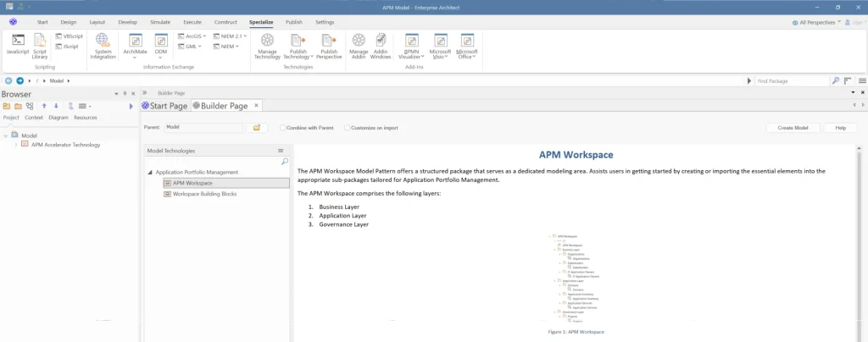Click the New Model from Pattern icon in Browser
Viewport: 868px width, 342px height.
[x=7, y=106]
